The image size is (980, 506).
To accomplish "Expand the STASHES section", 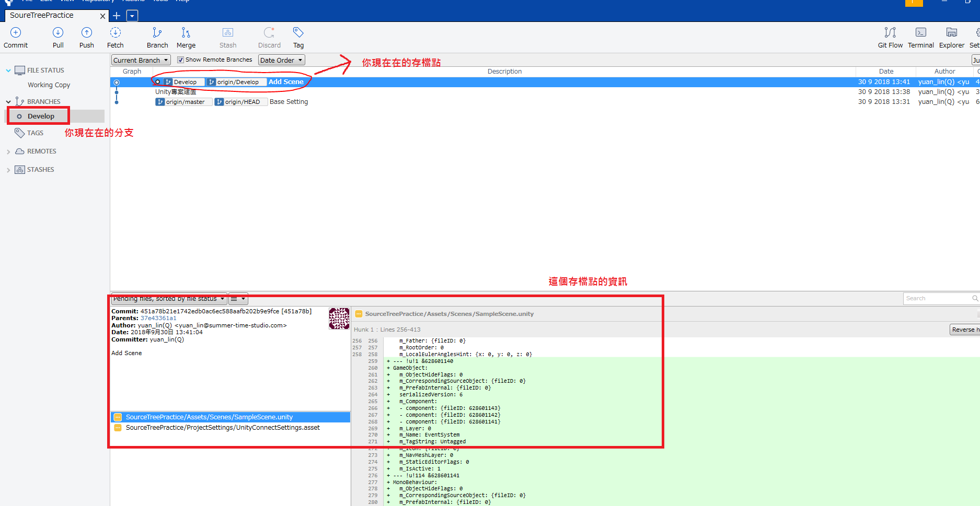I will (8, 170).
